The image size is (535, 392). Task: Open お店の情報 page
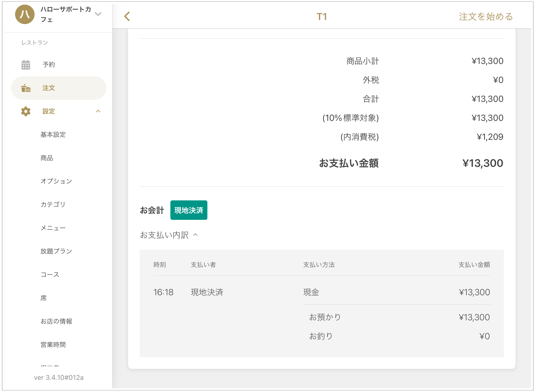(56, 321)
